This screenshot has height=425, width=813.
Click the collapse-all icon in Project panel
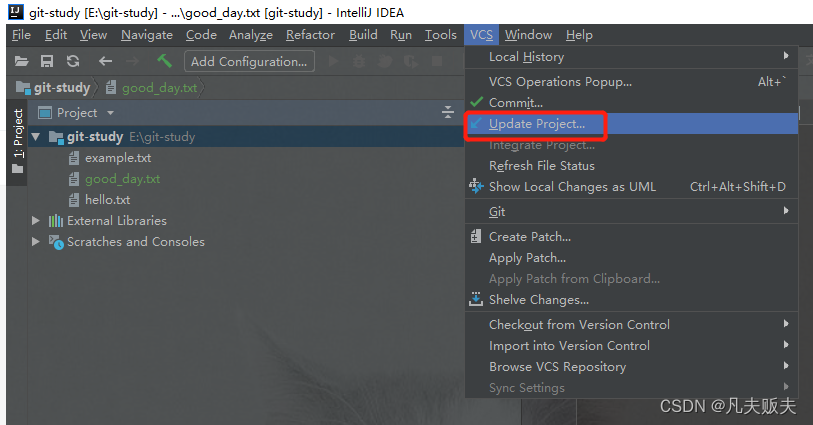[x=448, y=112]
